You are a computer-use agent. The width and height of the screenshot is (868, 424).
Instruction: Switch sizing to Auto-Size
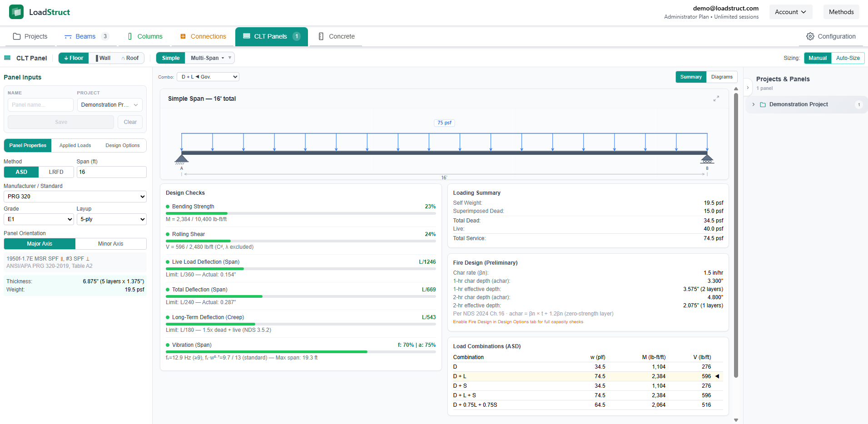click(848, 58)
